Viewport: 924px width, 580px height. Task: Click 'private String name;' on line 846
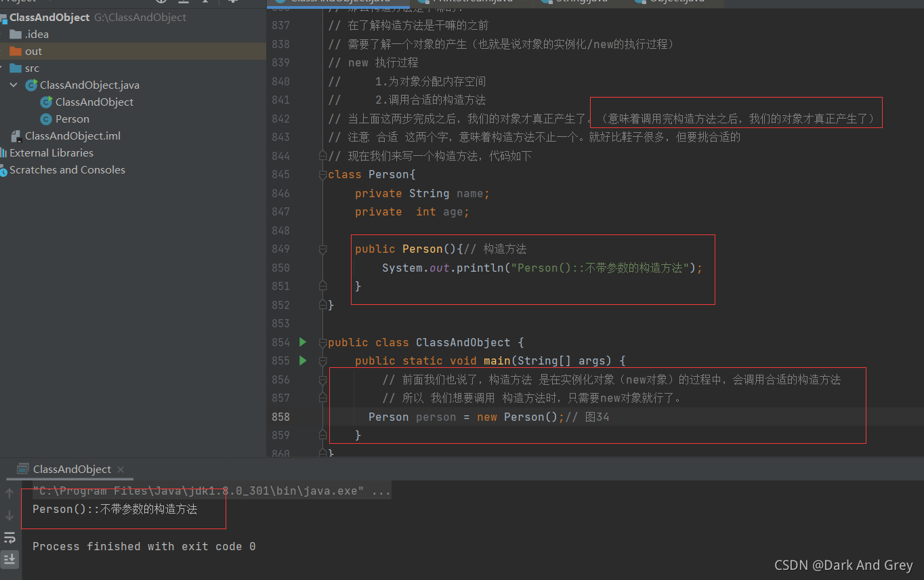(422, 193)
